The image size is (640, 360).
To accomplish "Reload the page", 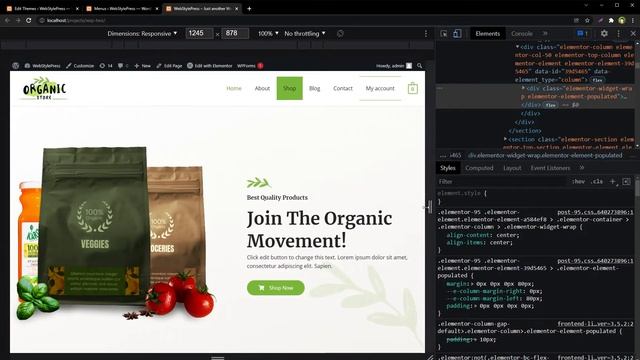I will point(29,20).
